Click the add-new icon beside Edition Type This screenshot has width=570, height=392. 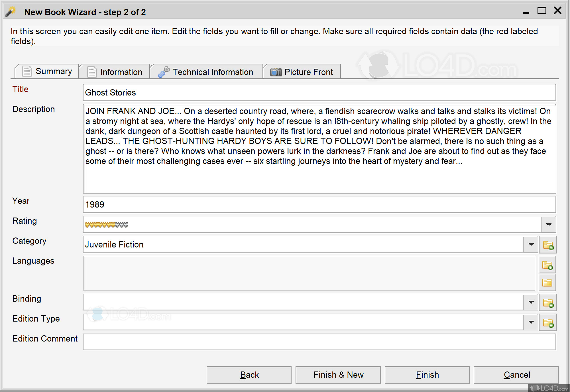[548, 322]
